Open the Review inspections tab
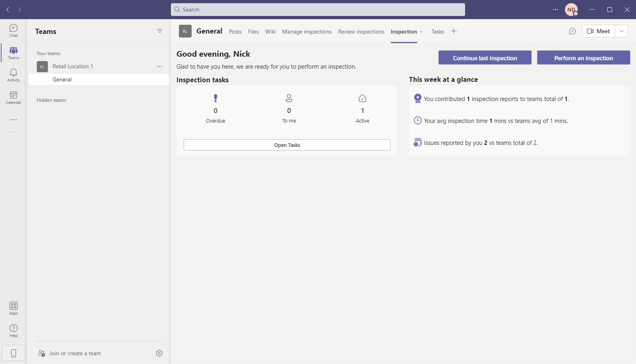The height and width of the screenshot is (364, 636). tap(361, 32)
